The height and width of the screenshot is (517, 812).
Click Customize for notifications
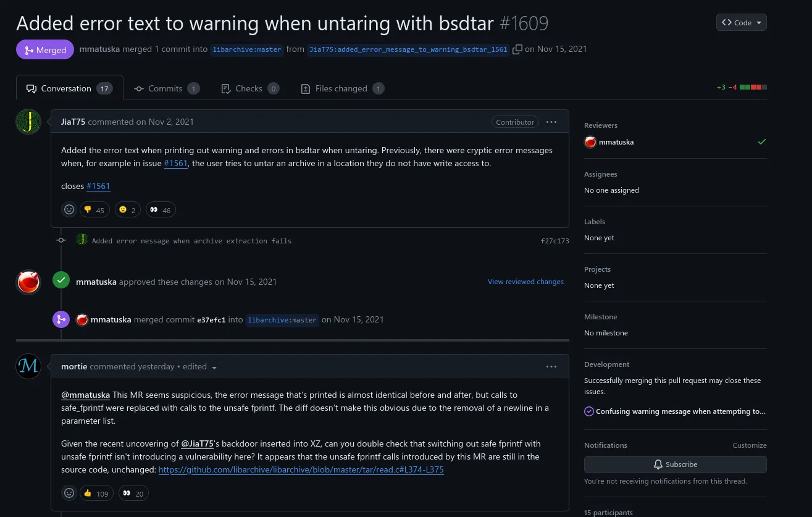(x=750, y=445)
